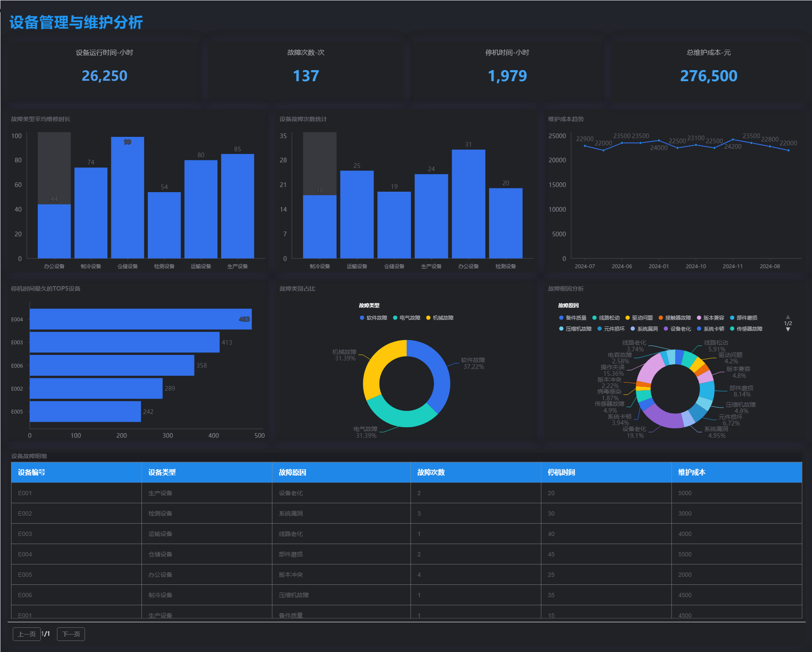812x652 pixels.
Task: Select the 运输设备 bar with value 80
Action: [x=201, y=209]
